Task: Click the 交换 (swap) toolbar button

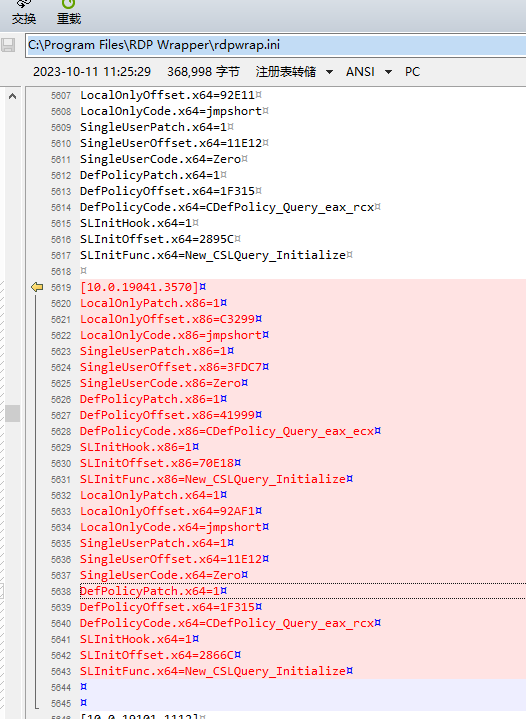Action: [24, 13]
